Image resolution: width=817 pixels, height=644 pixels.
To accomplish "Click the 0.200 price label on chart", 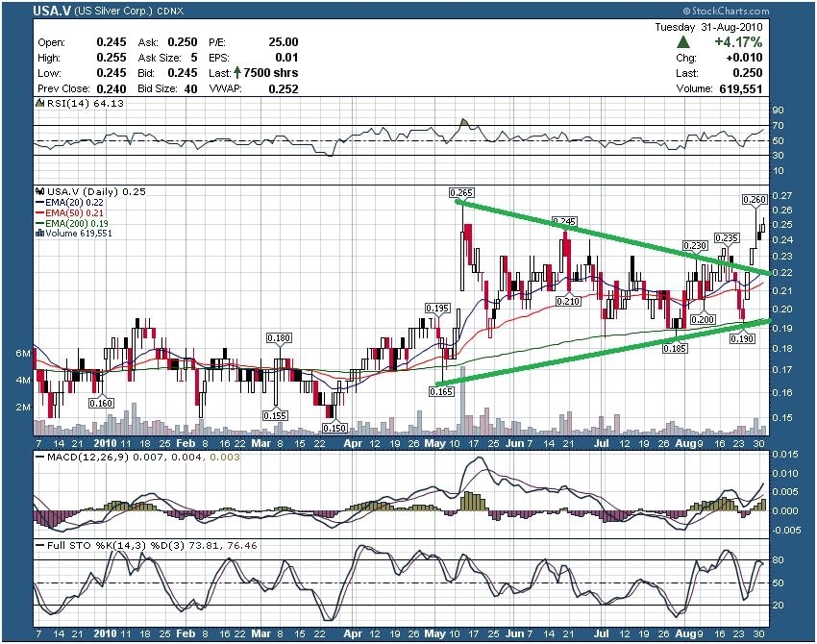I will [703, 319].
